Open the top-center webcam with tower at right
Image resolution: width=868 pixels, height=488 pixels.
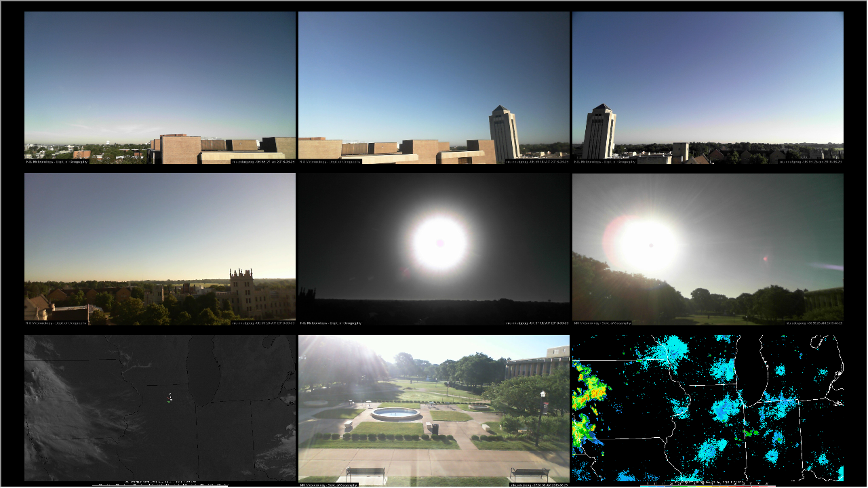point(407,75)
